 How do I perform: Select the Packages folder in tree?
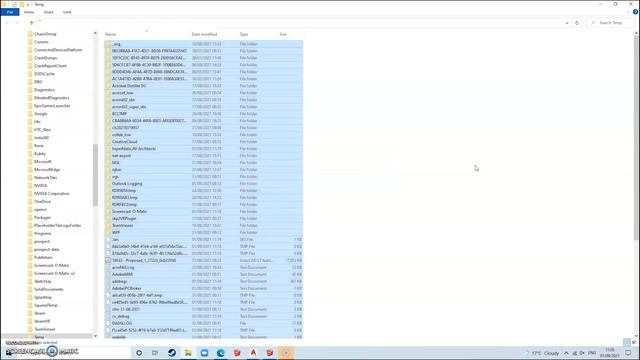[x=42, y=218]
